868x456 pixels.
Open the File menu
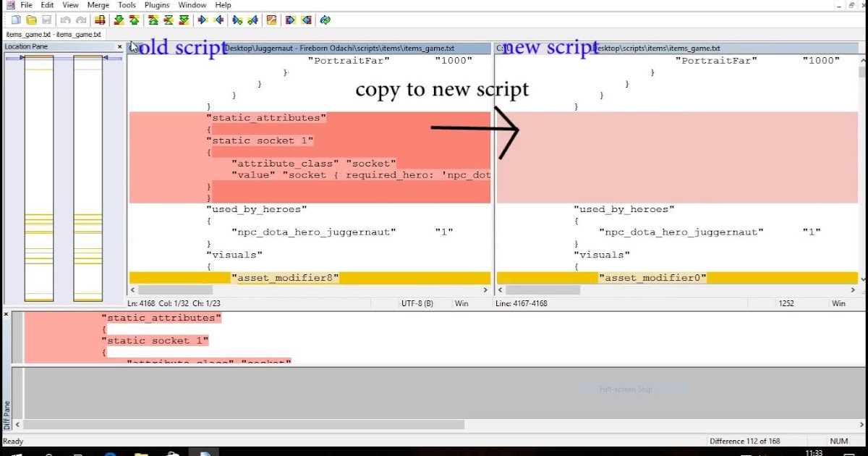27,5
